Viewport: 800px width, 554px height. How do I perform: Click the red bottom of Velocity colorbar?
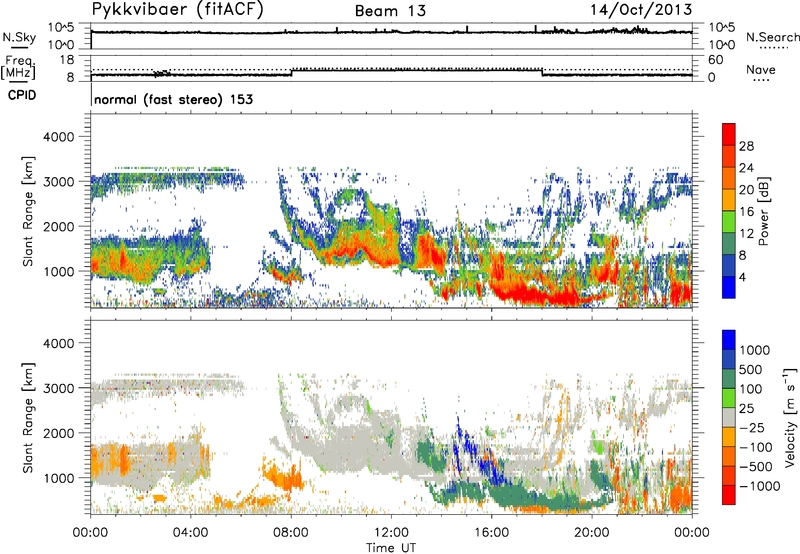click(x=729, y=495)
